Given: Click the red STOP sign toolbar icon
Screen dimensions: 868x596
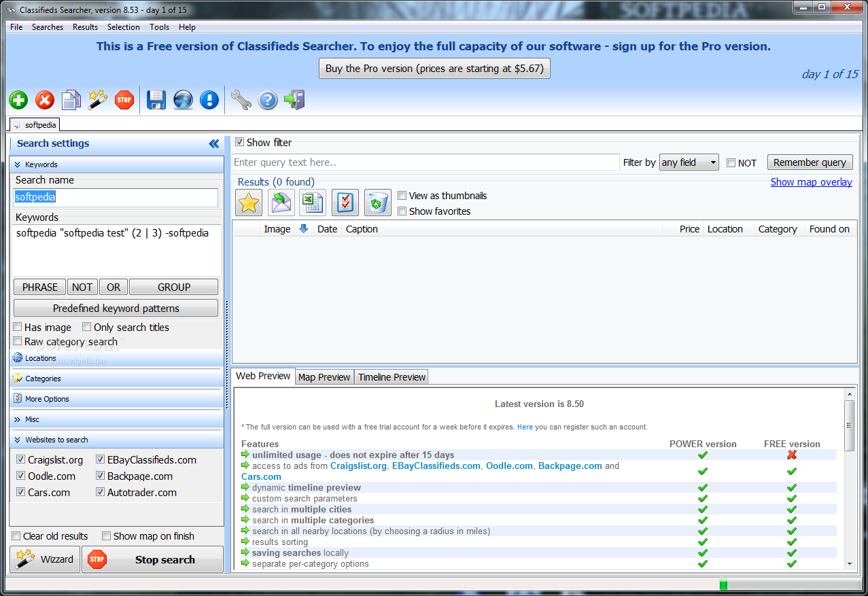Looking at the screenshot, I should pyautogui.click(x=124, y=101).
